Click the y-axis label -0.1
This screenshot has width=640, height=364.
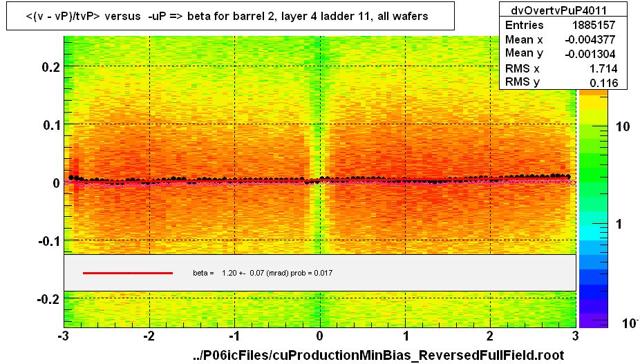click(x=49, y=241)
